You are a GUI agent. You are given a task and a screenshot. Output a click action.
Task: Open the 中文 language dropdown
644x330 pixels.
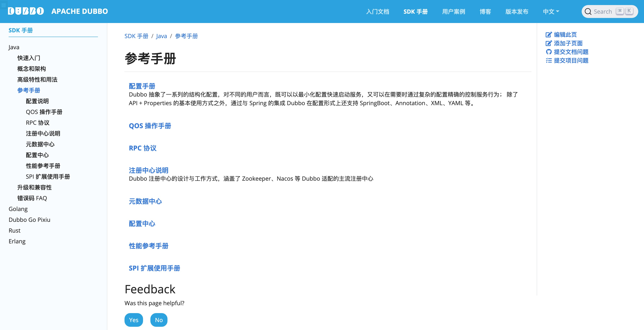pos(551,12)
